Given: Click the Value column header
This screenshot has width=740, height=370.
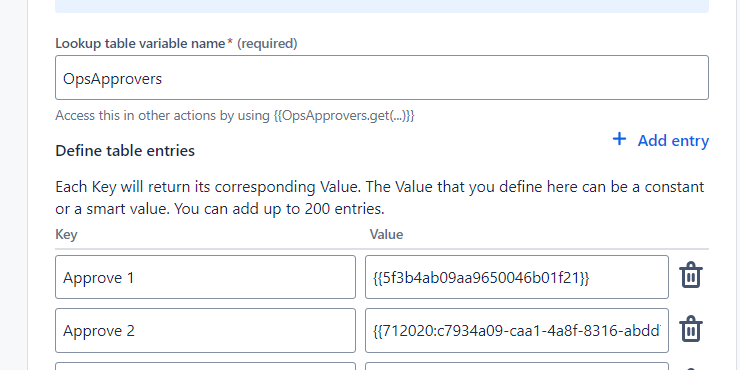Looking at the screenshot, I should pyautogui.click(x=386, y=235).
